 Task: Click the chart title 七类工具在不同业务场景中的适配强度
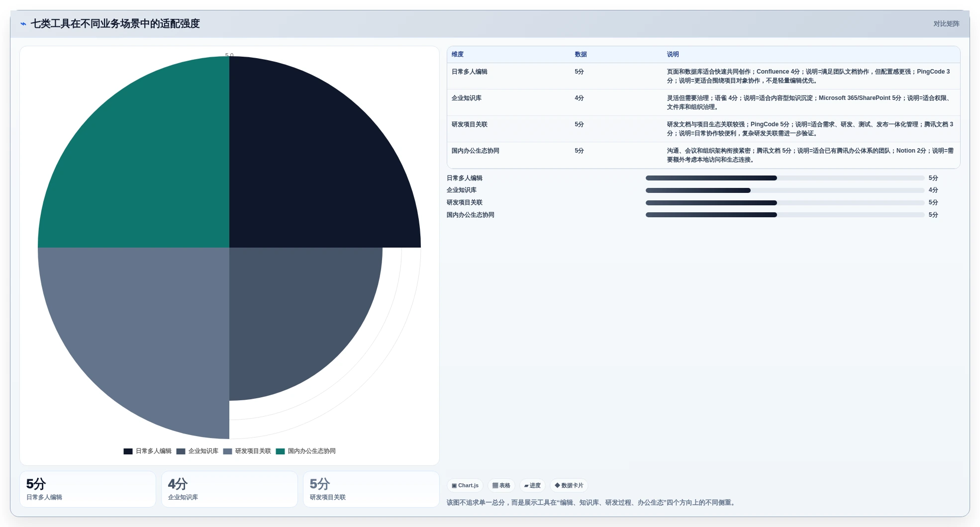(115, 24)
